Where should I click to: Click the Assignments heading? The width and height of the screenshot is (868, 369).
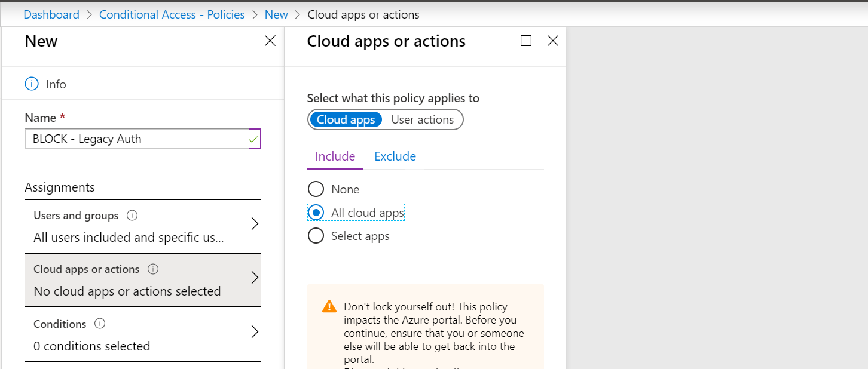(60, 187)
